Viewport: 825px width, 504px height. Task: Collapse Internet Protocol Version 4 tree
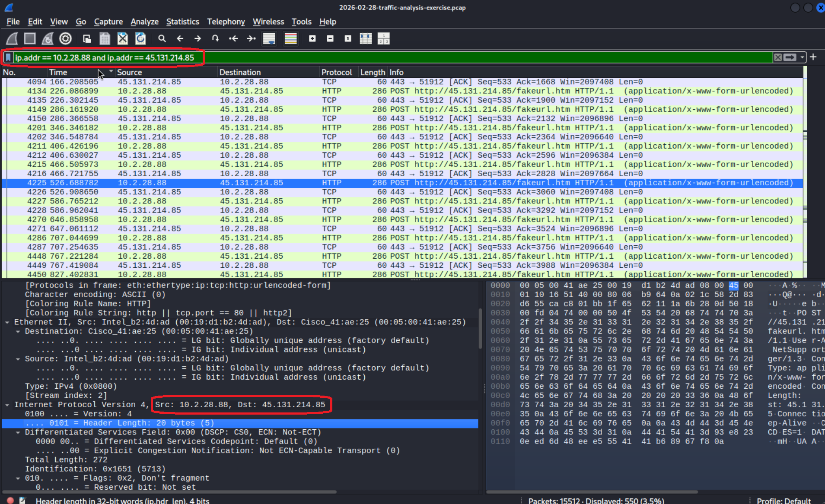click(7, 405)
